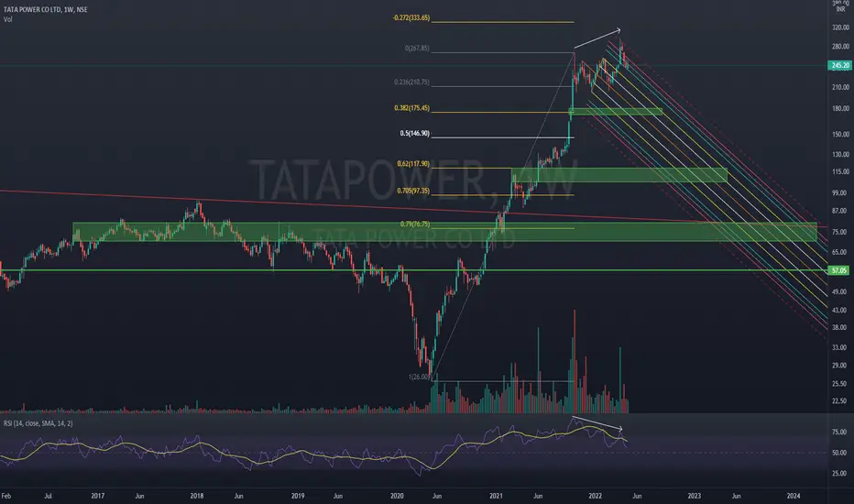Select the green zone at 0.382 level
This screenshot has height=504, width=854.
point(616,112)
